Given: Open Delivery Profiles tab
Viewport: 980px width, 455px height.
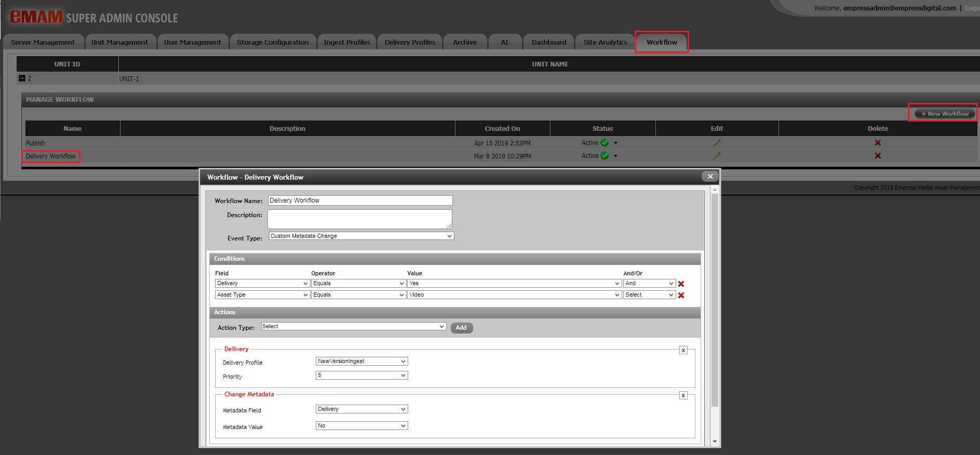Looking at the screenshot, I should point(410,42).
